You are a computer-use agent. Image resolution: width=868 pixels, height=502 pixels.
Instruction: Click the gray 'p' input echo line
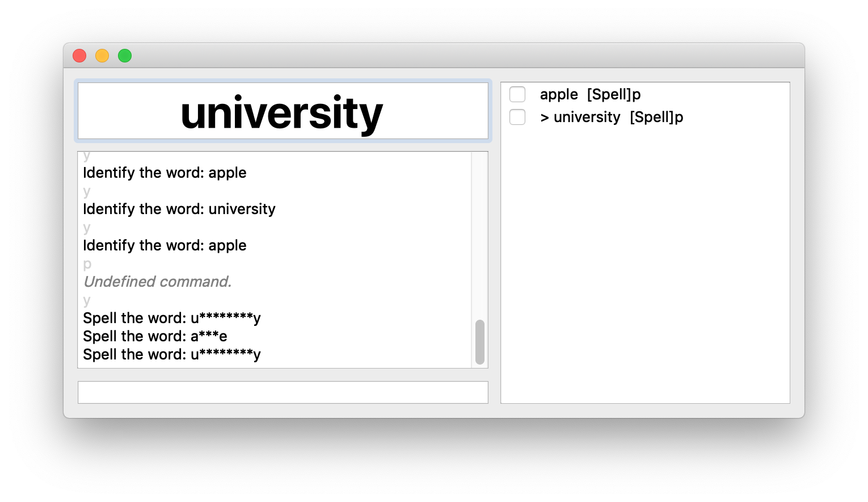(87, 264)
